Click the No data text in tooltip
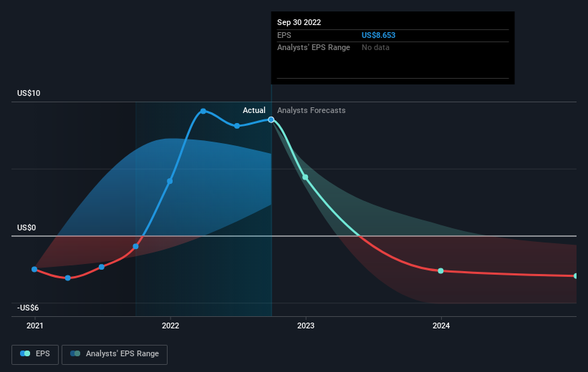588x372 pixels. point(375,48)
